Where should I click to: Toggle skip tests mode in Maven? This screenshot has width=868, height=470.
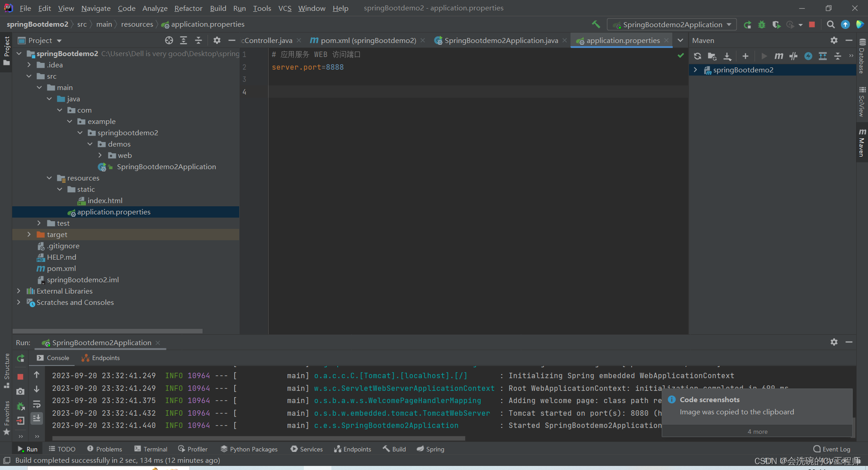point(808,56)
